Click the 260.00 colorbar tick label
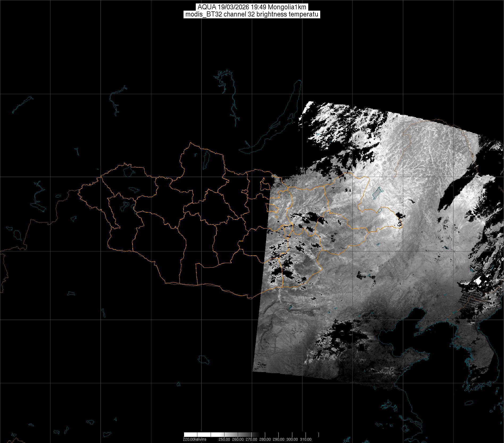 coord(238,439)
